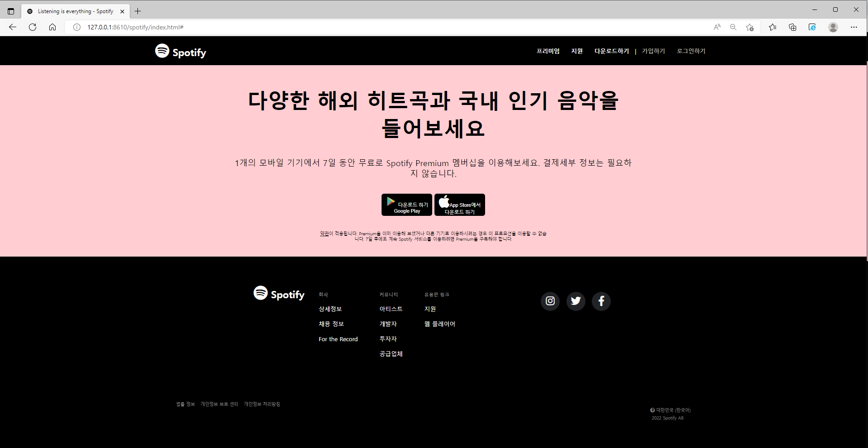Add this page to favorites
Viewport: 868px width, 448px height.
[750, 27]
